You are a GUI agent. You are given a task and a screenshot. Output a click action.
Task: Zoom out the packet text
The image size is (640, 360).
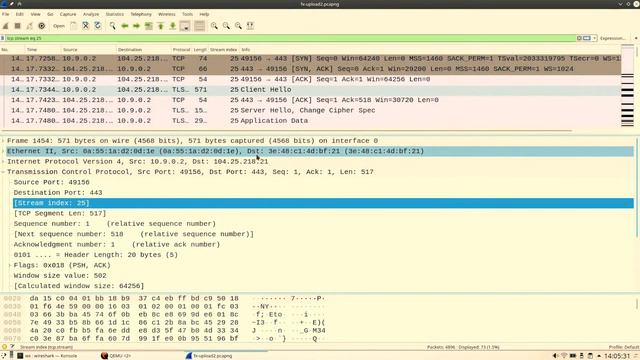pos(226,26)
